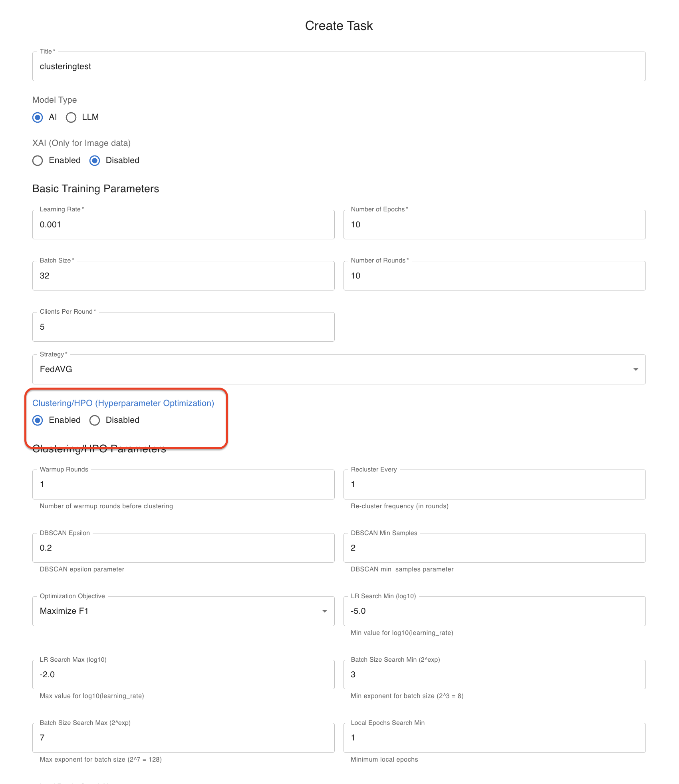679x784 pixels.
Task: Click the Number of Epochs field
Action: coord(494,225)
